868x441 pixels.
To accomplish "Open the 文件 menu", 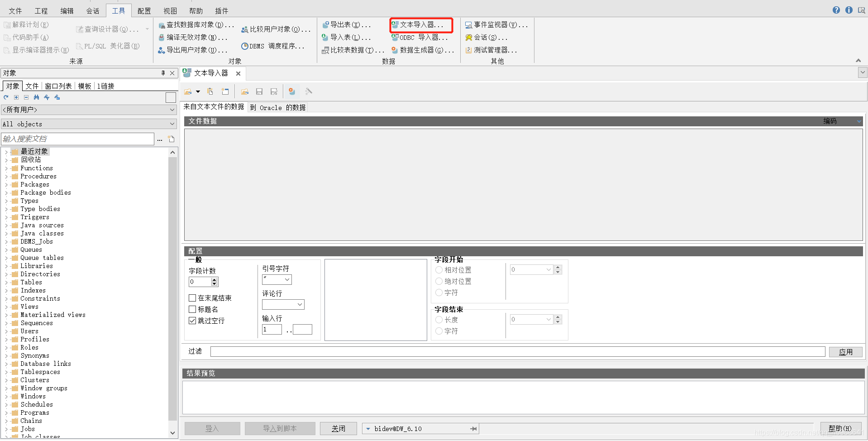I will click(x=15, y=11).
